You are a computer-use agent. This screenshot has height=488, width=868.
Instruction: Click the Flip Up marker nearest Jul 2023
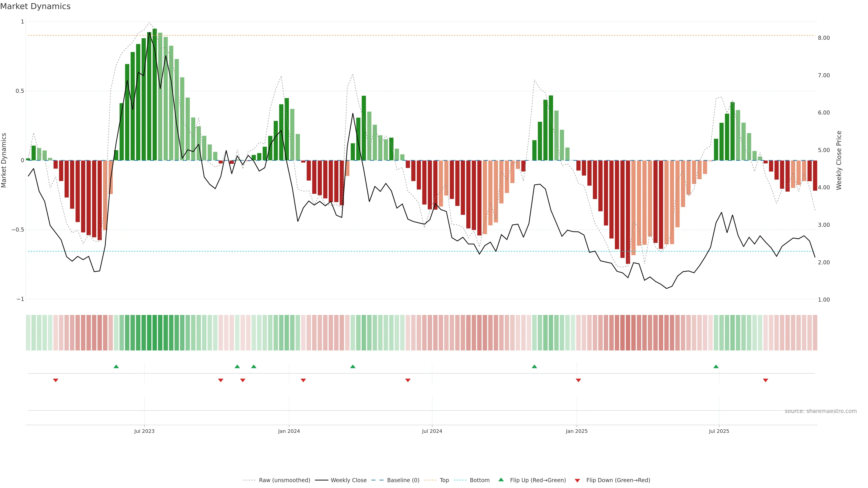116,366
